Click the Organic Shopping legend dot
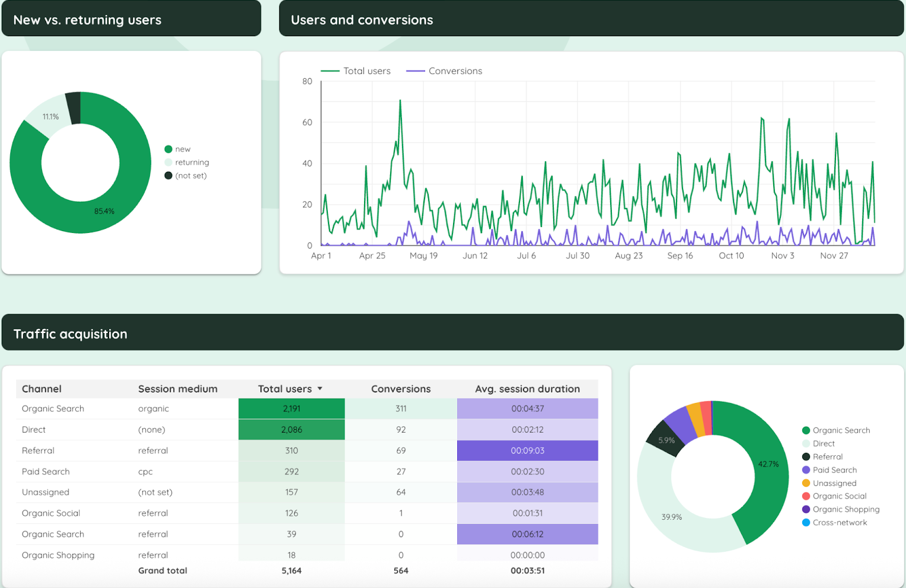Image resolution: width=906 pixels, height=588 pixels. (806, 509)
